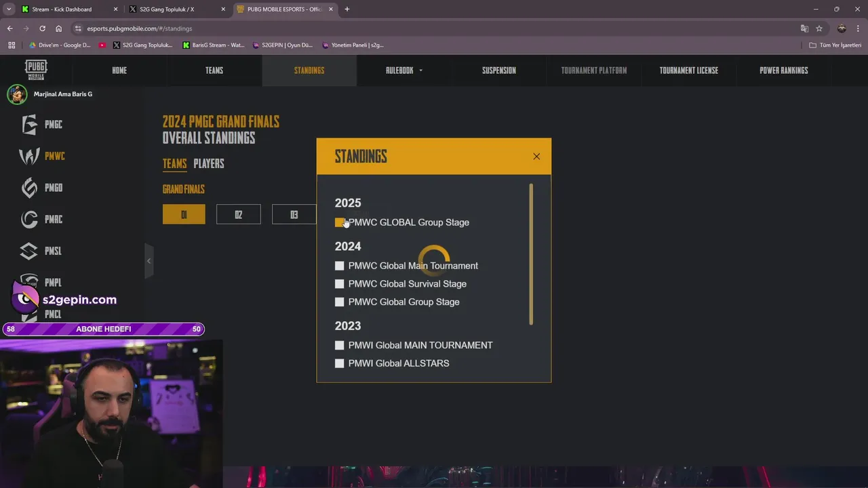
Task: Switch to the PLAYERS standings tab
Action: coord(209,164)
